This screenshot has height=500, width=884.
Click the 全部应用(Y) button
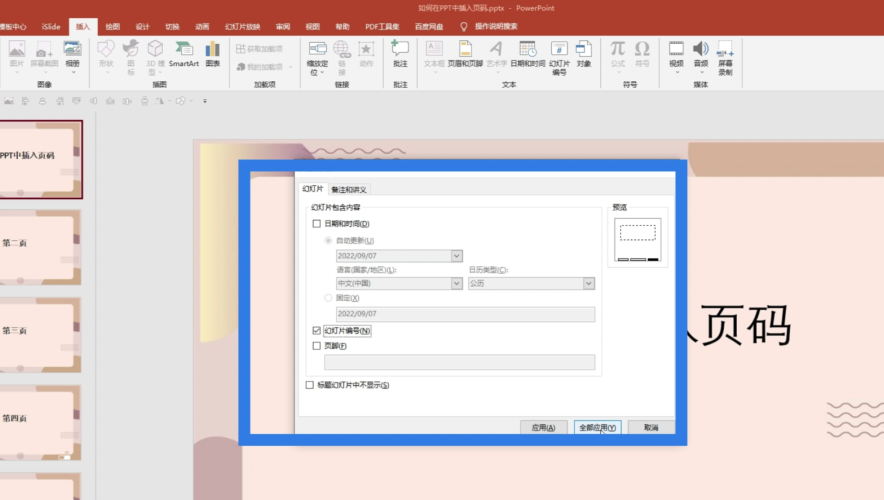(598, 427)
